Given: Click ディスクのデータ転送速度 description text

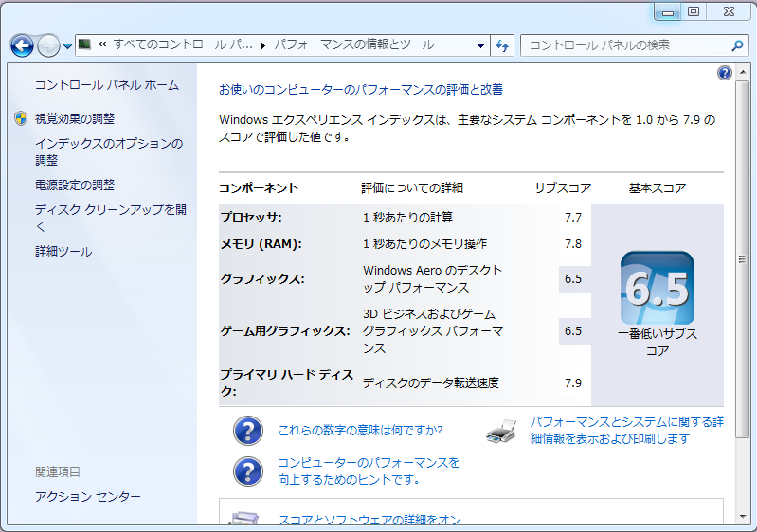Looking at the screenshot, I should pos(431,383).
